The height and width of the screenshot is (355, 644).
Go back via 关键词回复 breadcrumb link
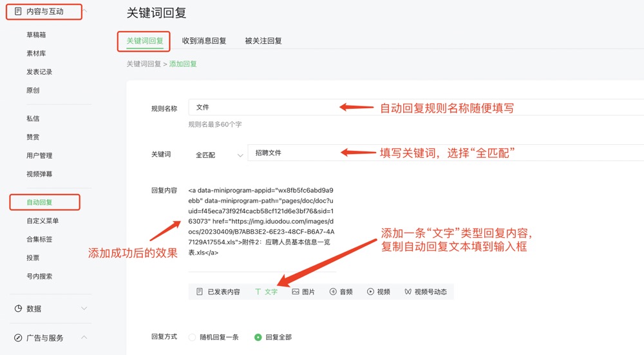(x=144, y=64)
